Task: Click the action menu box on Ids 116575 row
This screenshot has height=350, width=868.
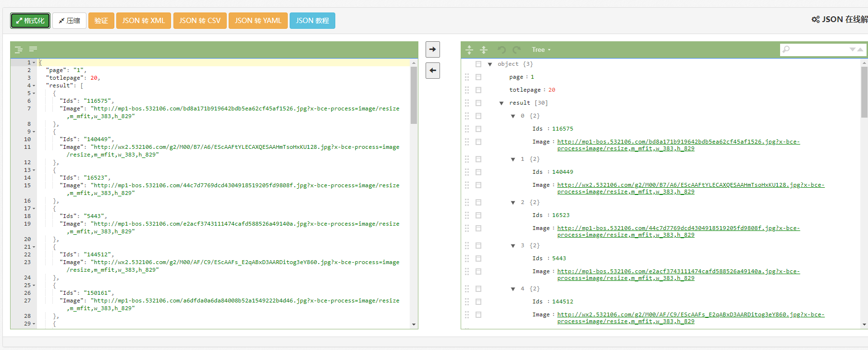Action: [x=478, y=129]
